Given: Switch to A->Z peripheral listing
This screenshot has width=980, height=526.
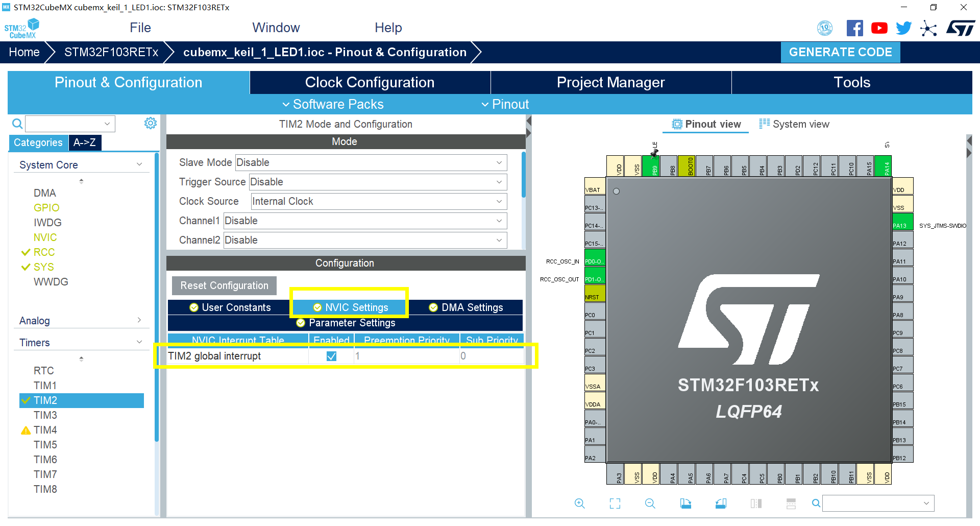Looking at the screenshot, I should [85, 142].
